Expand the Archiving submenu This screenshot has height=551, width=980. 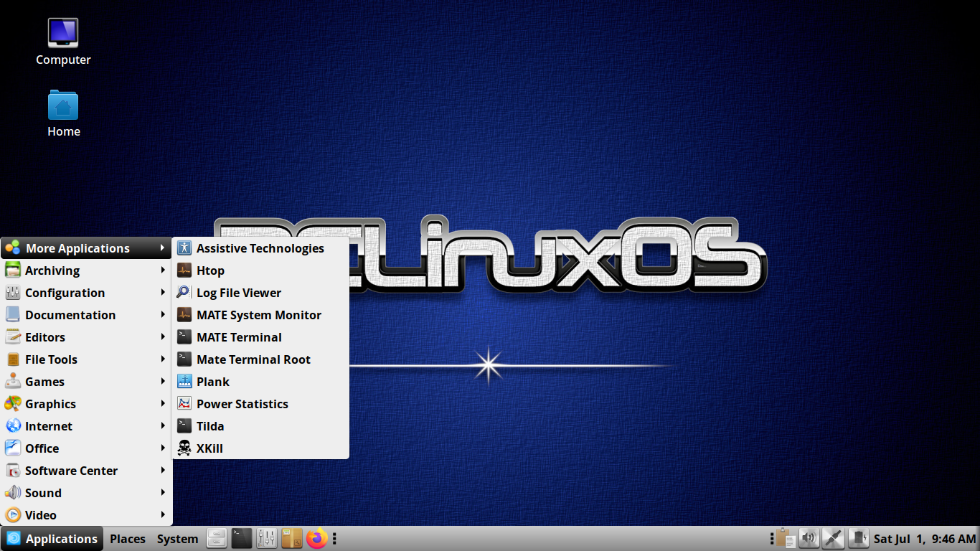(86, 270)
